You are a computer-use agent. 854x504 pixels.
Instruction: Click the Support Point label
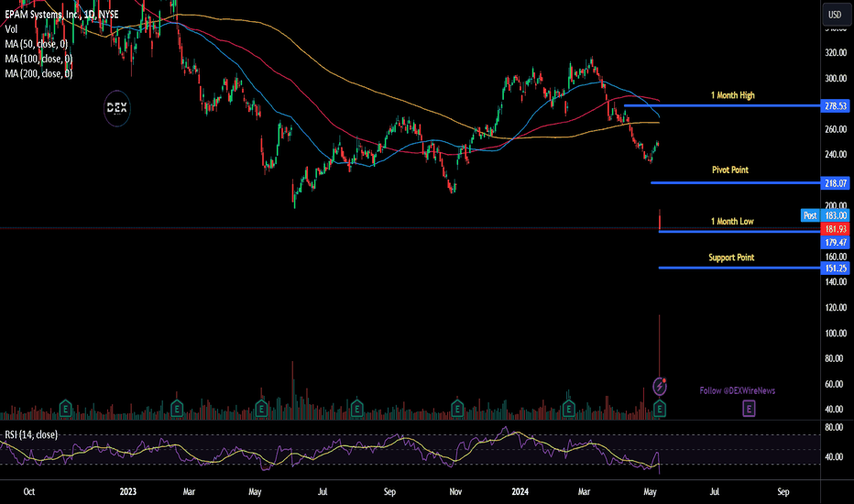point(731,257)
